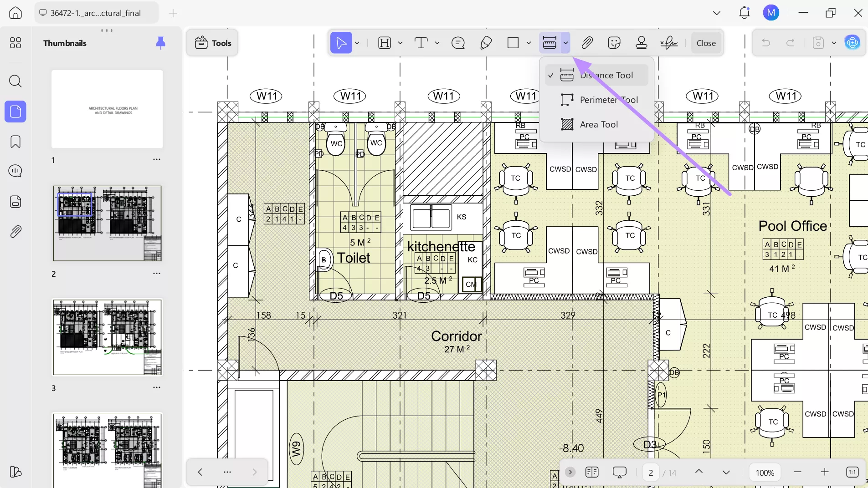Expand the text tool options arrow
This screenshot has width=868, height=488.
(437, 43)
